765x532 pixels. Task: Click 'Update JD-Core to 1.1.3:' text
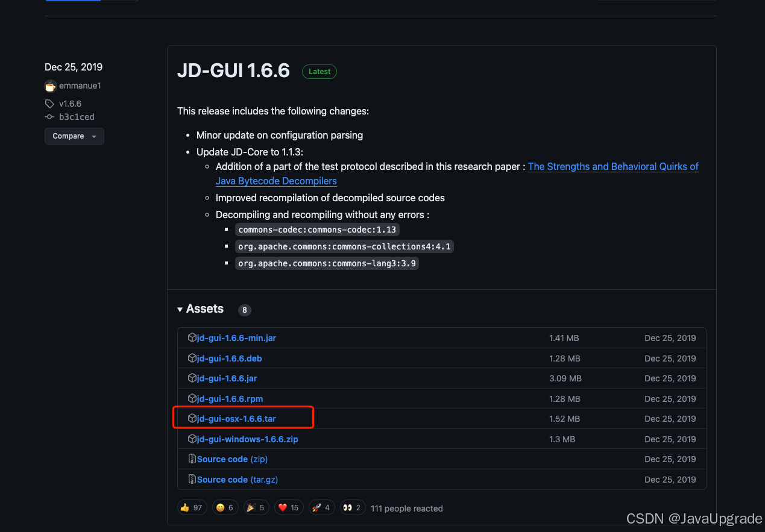250,152
